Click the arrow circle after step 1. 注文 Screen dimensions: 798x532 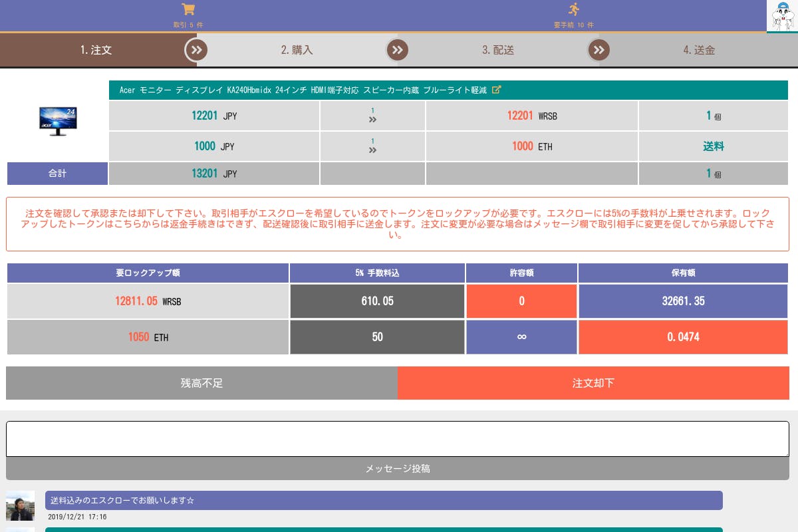point(196,50)
